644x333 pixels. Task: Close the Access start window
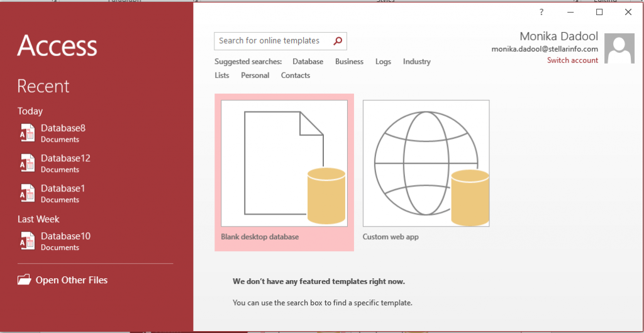click(x=628, y=12)
